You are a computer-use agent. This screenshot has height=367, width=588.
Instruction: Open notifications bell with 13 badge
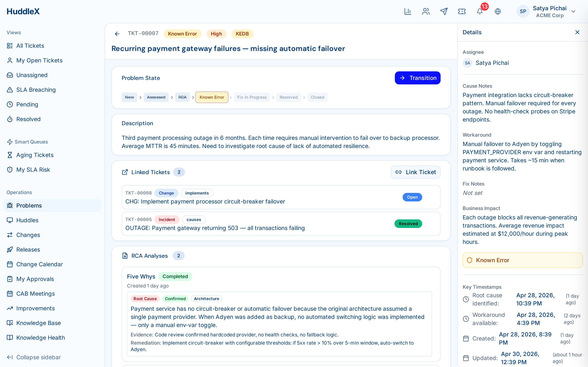[x=480, y=11]
